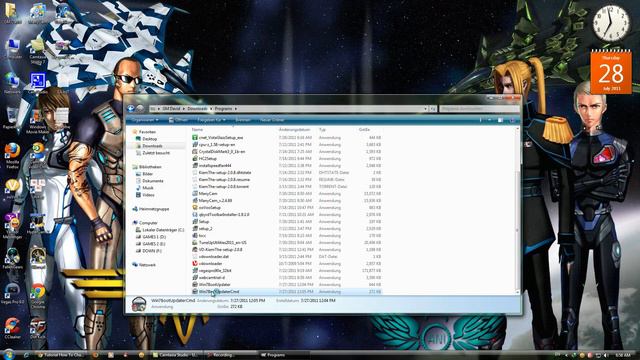
Task: Sort the list by the Name column
Action: click(x=197, y=129)
